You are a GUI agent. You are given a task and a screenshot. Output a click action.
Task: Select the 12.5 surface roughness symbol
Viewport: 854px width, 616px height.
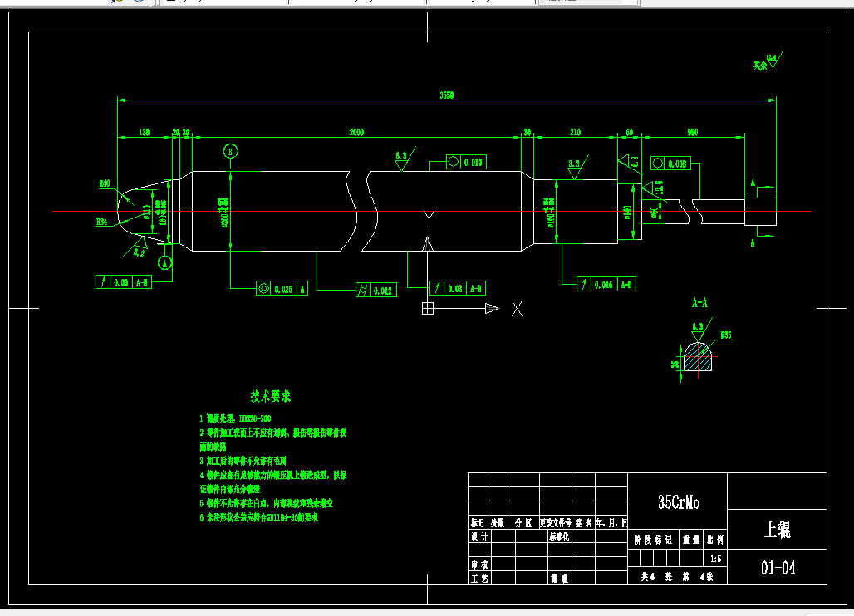pos(653,188)
